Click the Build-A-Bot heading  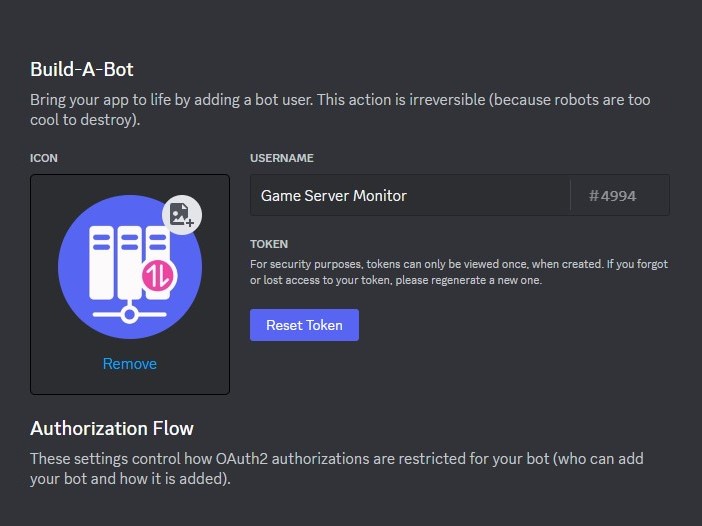[82, 69]
